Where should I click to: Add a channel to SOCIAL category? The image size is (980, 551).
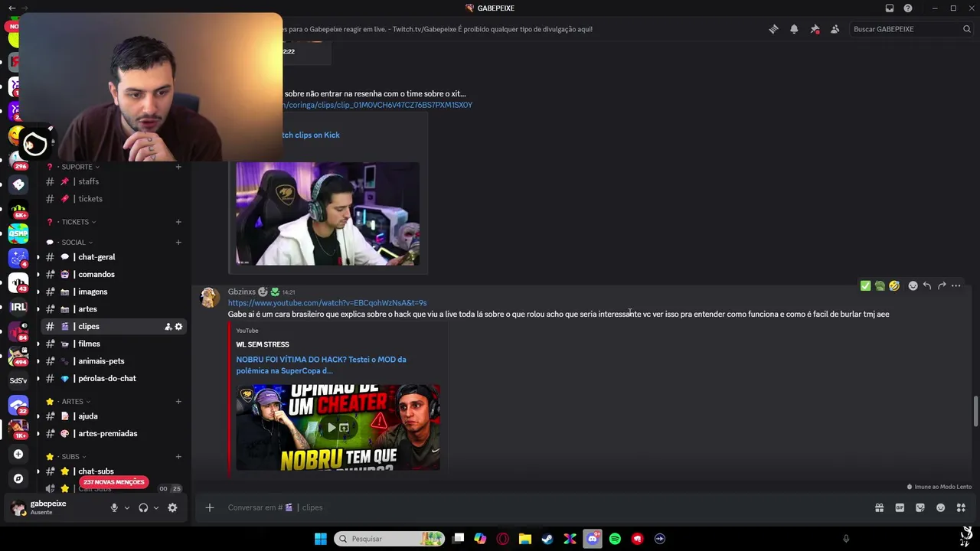coord(178,243)
